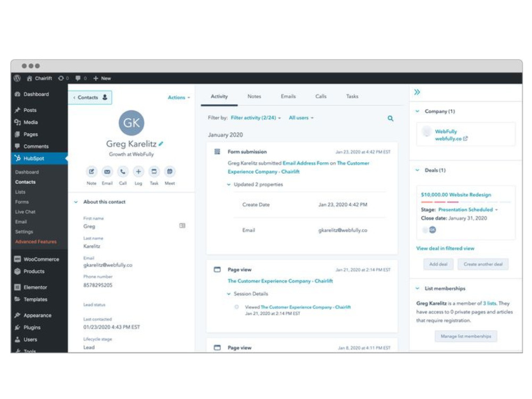The height and width of the screenshot is (399, 532).
Task: Click New in the admin bar
Action: tap(102, 78)
